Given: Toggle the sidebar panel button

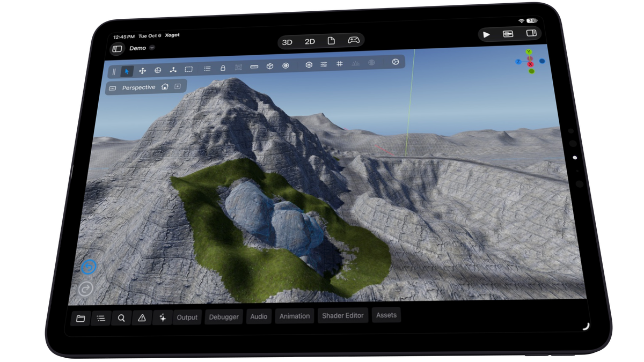Looking at the screenshot, I should coord(116,49).
